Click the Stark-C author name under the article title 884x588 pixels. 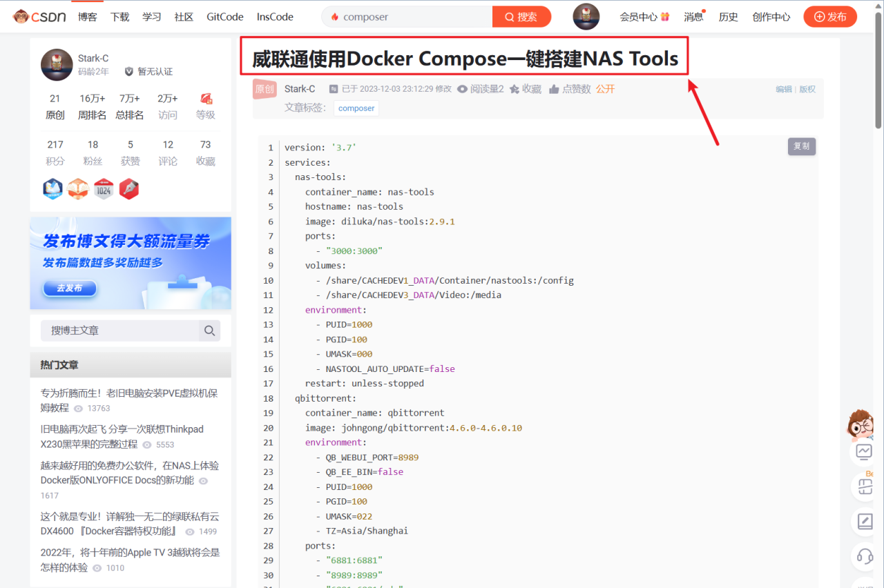(300, 89)
